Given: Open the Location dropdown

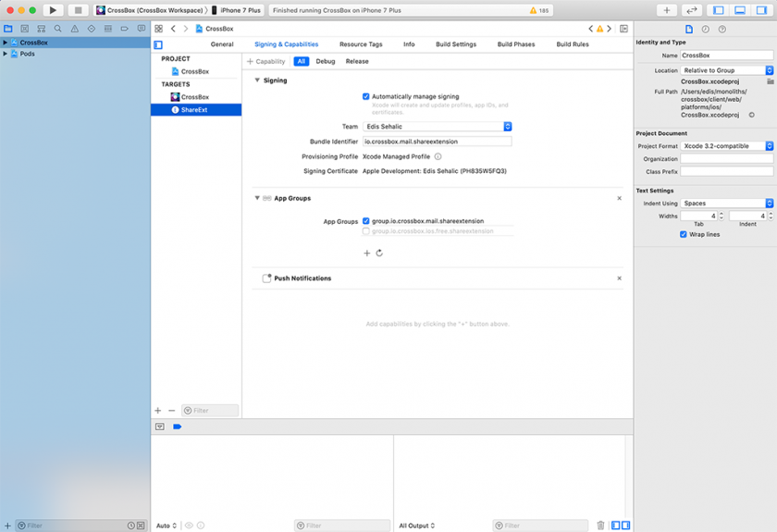Looking at the screenshot, I should coord(726,70).
